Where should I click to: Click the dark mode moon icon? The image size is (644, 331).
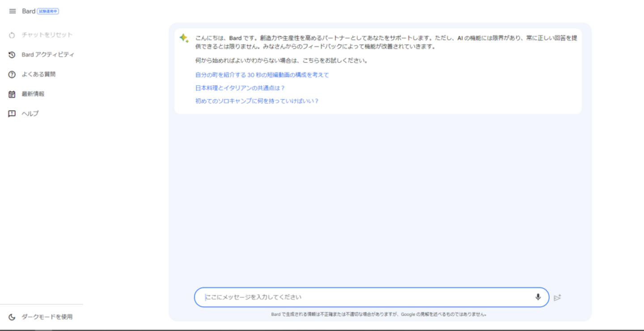12,317
